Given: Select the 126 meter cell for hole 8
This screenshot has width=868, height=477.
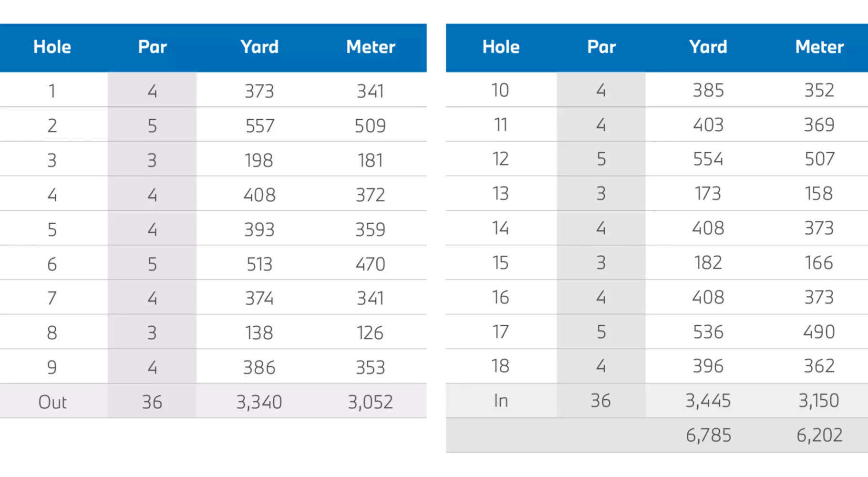Looking at the screenshot, I should (x=370, y=332).
